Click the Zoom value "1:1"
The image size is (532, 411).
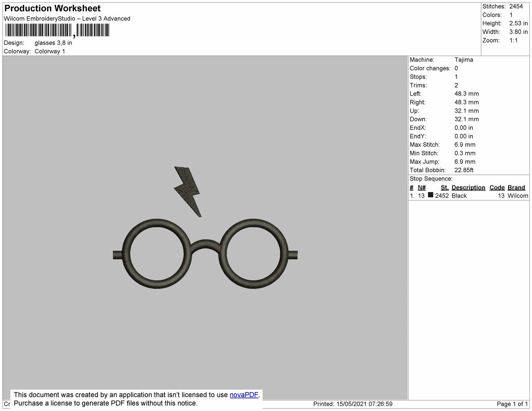(514, 40)
